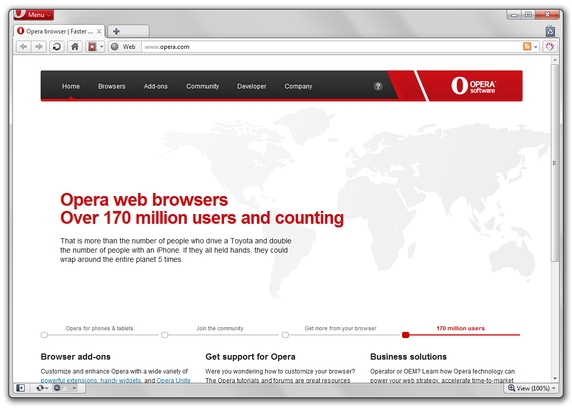Go back using the Back arrow
Image resolution: width=572 pixels, height=408 pixels.
pos(24,47)
